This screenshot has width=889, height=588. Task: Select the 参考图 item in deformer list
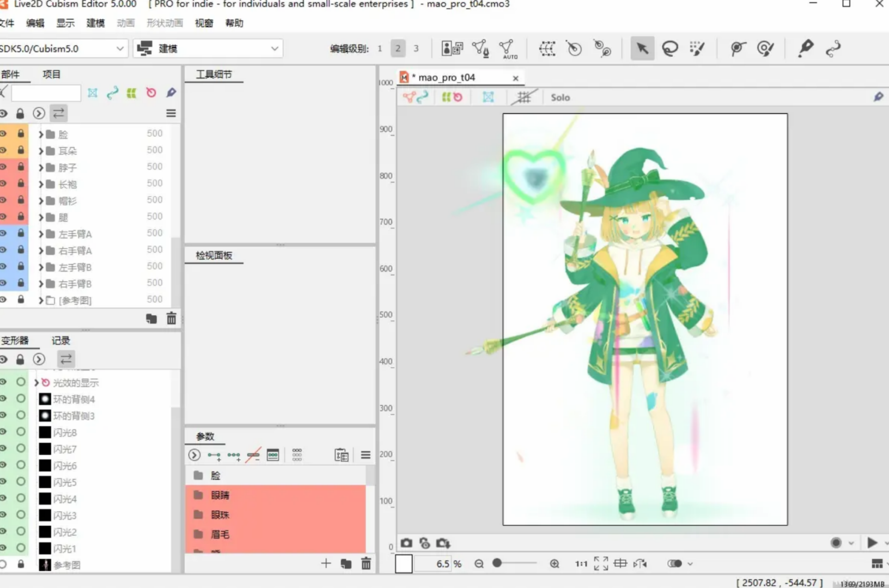tap(67, 565)
